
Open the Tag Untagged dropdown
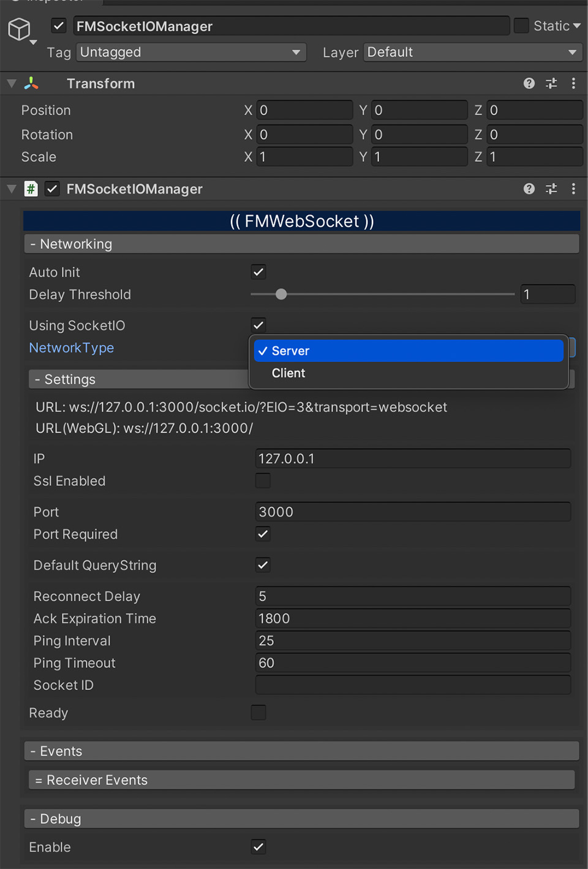tap(191, 52)
